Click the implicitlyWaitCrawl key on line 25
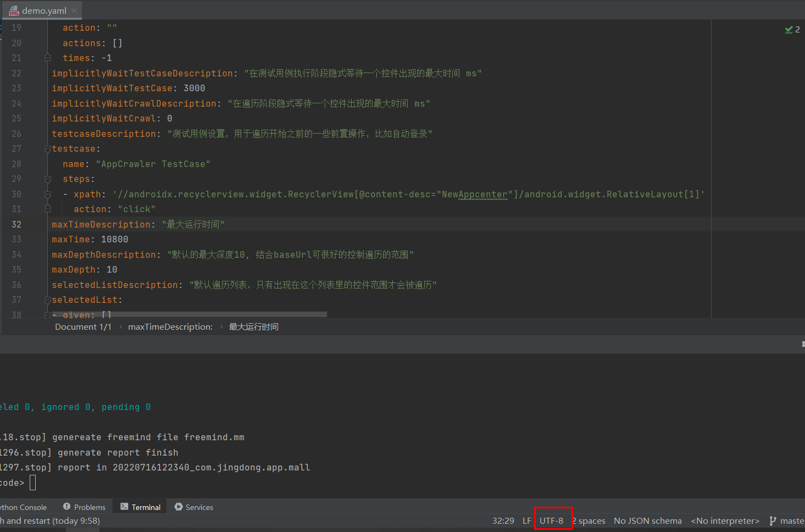 pos(104,118)
